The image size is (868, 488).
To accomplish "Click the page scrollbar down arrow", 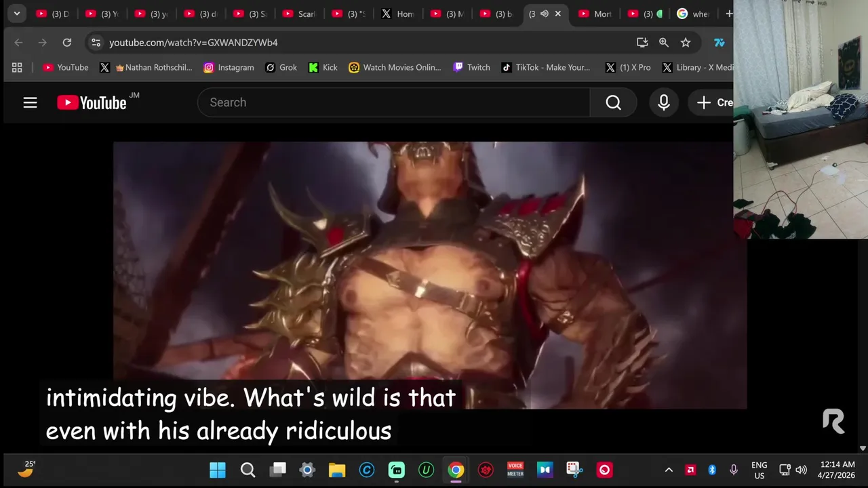I will coord(863,448).
